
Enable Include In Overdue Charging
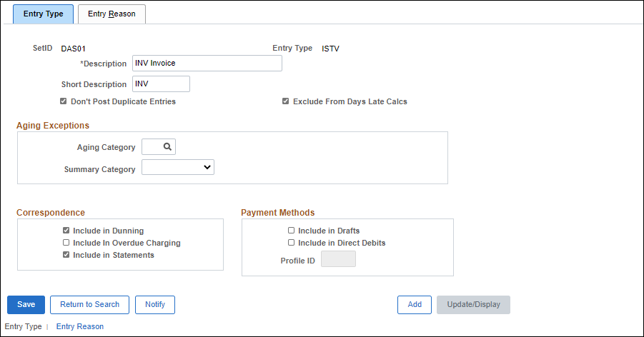[x=66, y=243]
